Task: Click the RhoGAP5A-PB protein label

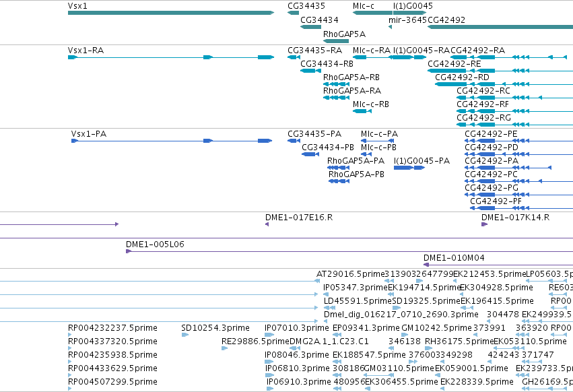Action: point(356,174)
